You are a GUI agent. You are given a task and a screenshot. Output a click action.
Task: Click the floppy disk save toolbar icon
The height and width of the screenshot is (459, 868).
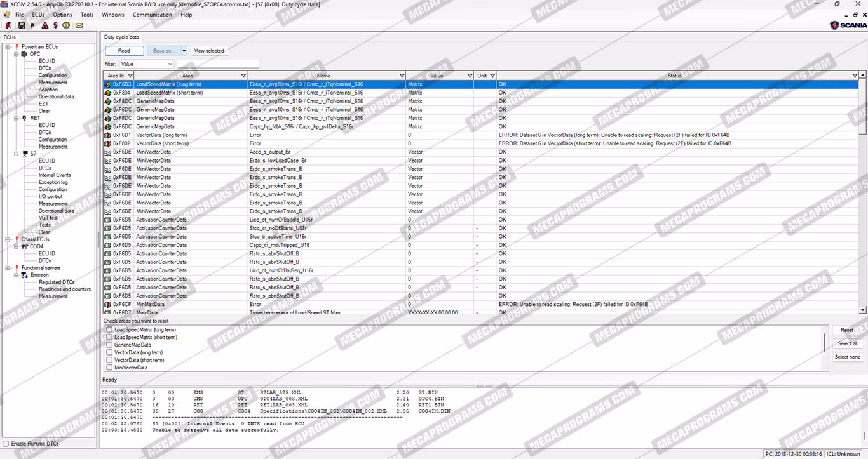click(x=22, y=26)
